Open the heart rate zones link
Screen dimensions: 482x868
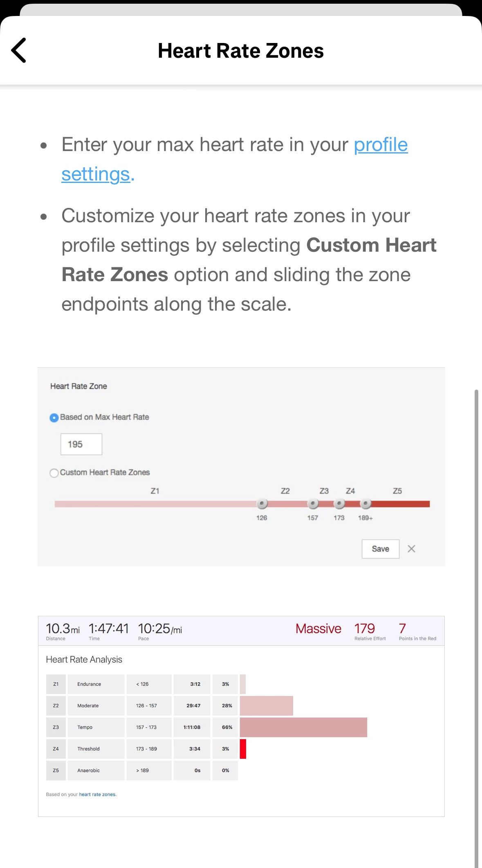click(x=98, y=794)
